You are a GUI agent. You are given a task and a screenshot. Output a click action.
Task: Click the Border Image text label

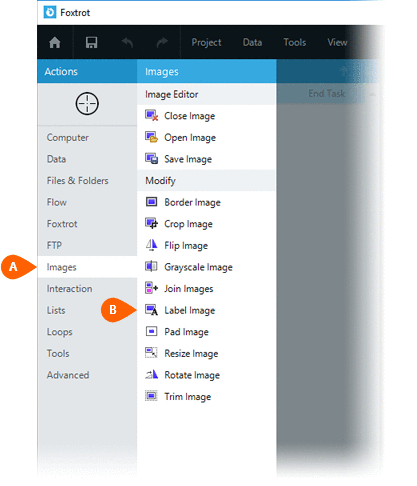coord(192,202)
